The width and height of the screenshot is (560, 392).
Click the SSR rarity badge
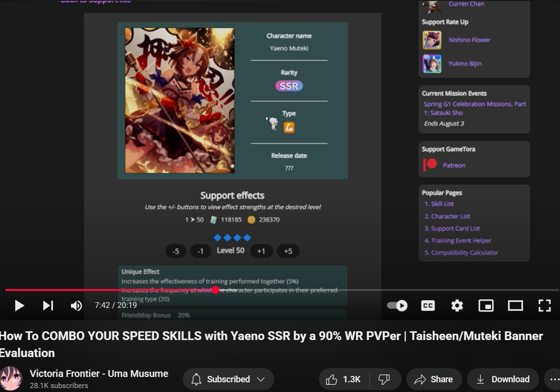pyautogui.click(x=289, y=86)
